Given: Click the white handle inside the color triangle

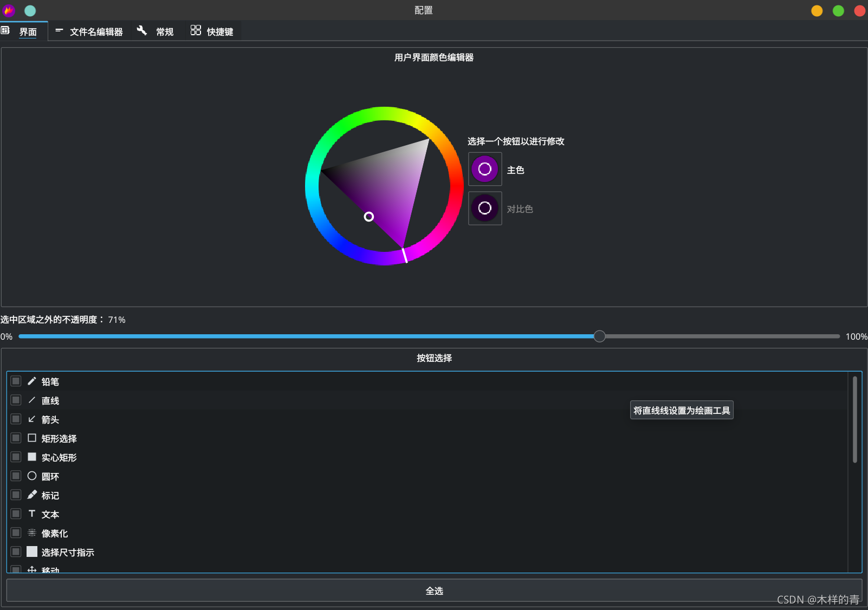Looking at the screenshot, I should coord(368,217).
